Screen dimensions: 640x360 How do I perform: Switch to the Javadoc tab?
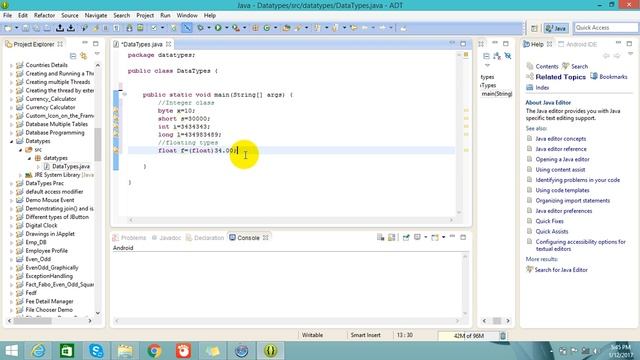click(x=166, y=238)
